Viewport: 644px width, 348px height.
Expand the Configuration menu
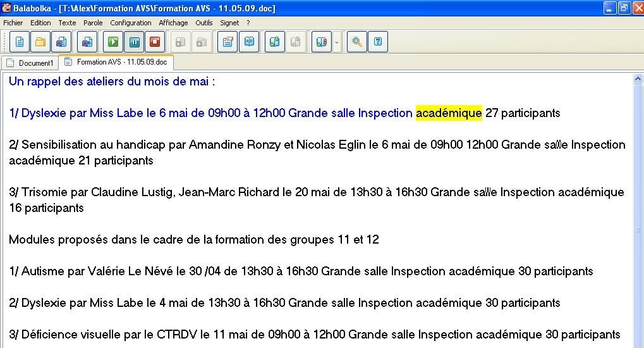pos(131,23)
